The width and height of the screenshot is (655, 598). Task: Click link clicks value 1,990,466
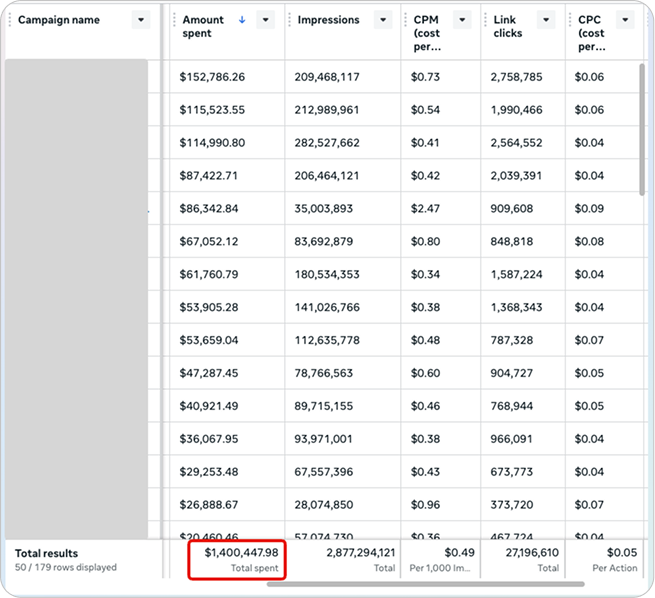tap(516, 110)
